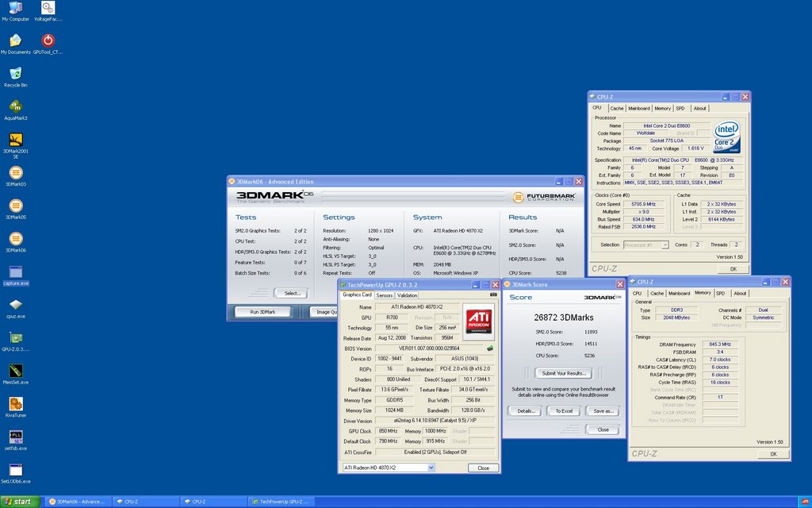
Task: Click the GPU Clock 850 MHz value
Action: pyautogui.click(x=388, y=431)
